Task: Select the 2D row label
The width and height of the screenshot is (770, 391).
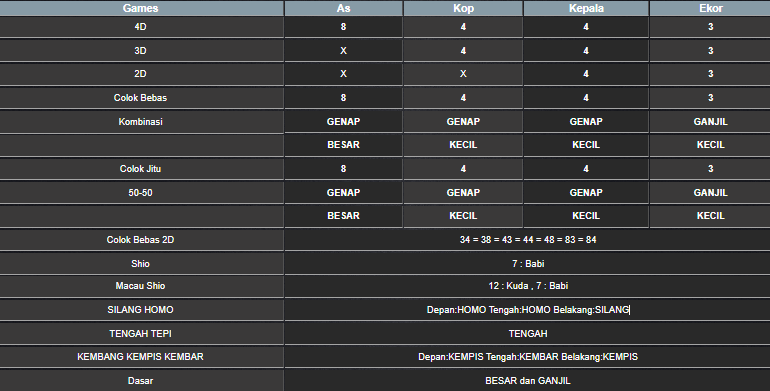Action: [x=140, y=74]
